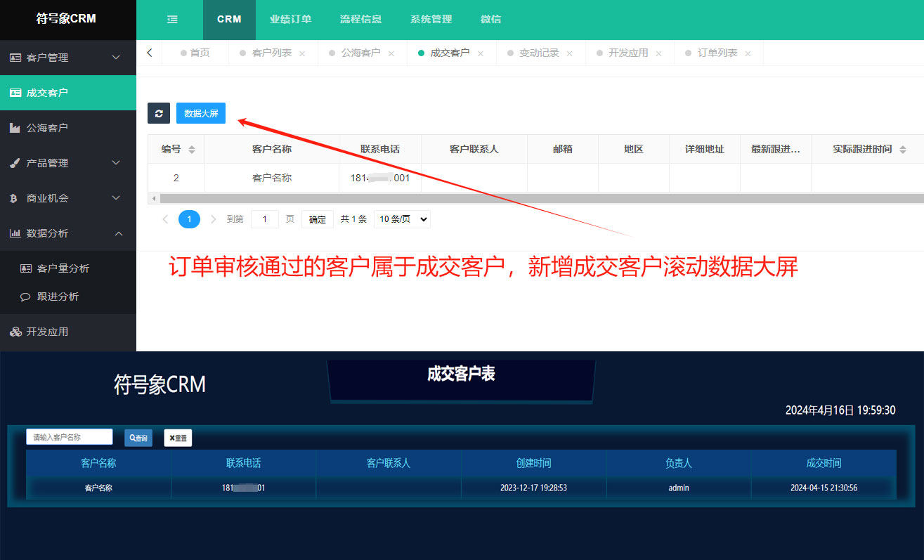The image size is (924, 560).
Task: Click the 确定 pagination button
Action: pyautogui.click(x=318, y=219)
